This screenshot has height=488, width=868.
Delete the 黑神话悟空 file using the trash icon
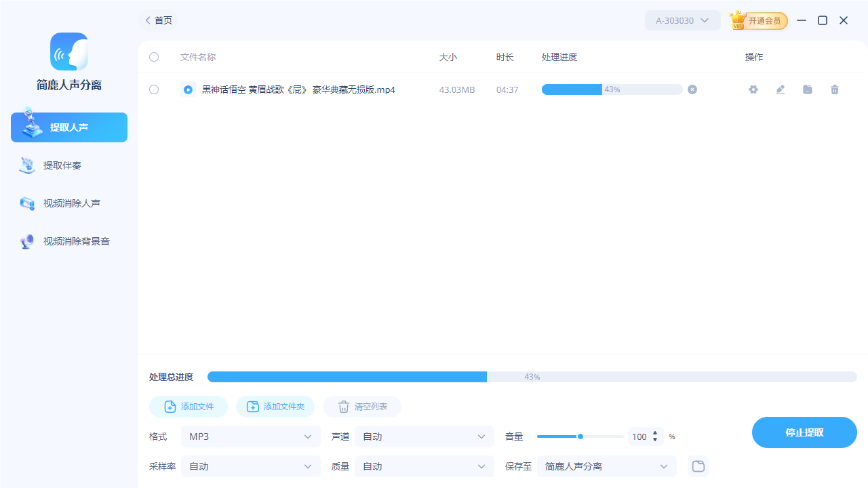[x=834, y=89]
